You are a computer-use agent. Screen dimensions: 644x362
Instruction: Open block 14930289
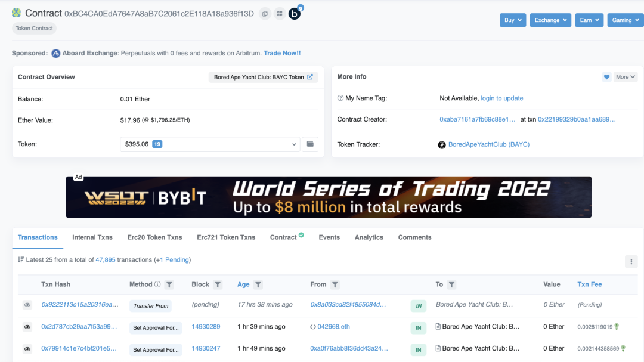pyautogui.click(x=206, y=327)
